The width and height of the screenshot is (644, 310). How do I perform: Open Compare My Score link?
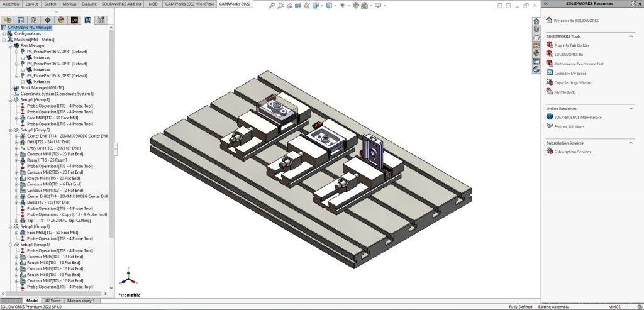570,74
